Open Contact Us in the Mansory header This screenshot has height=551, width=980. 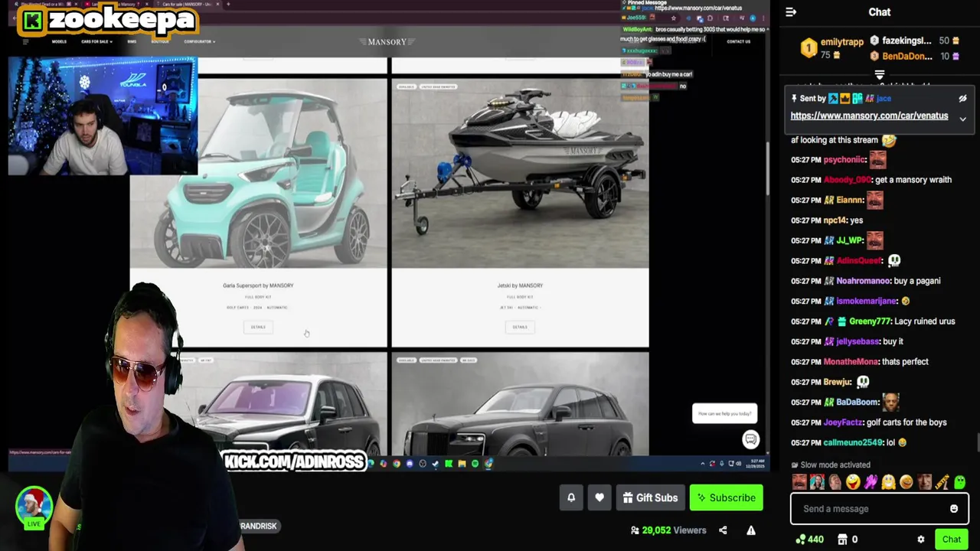click(x=738, y=41)
